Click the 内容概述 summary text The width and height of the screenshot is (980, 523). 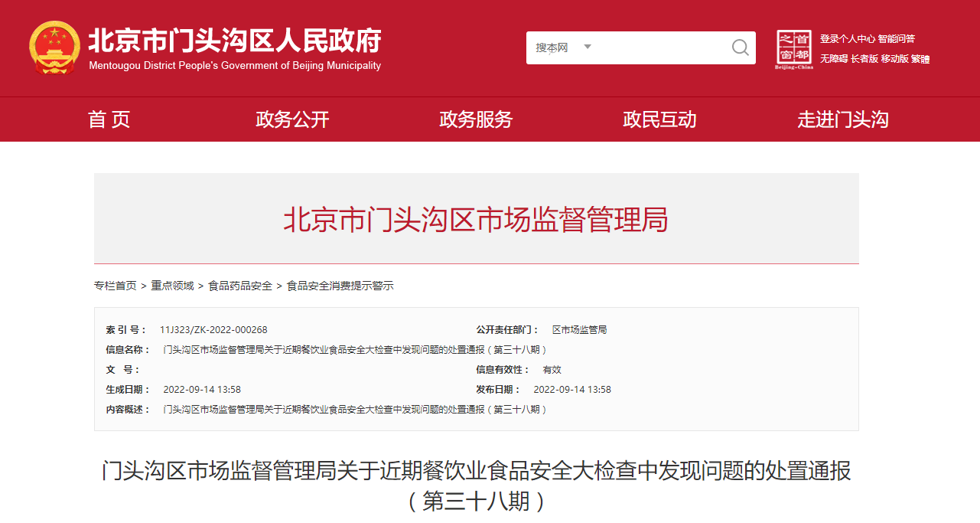click(x=356, y=410)
